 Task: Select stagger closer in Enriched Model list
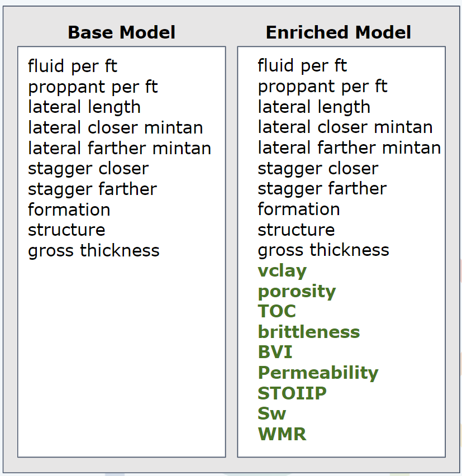pos(318,169)
